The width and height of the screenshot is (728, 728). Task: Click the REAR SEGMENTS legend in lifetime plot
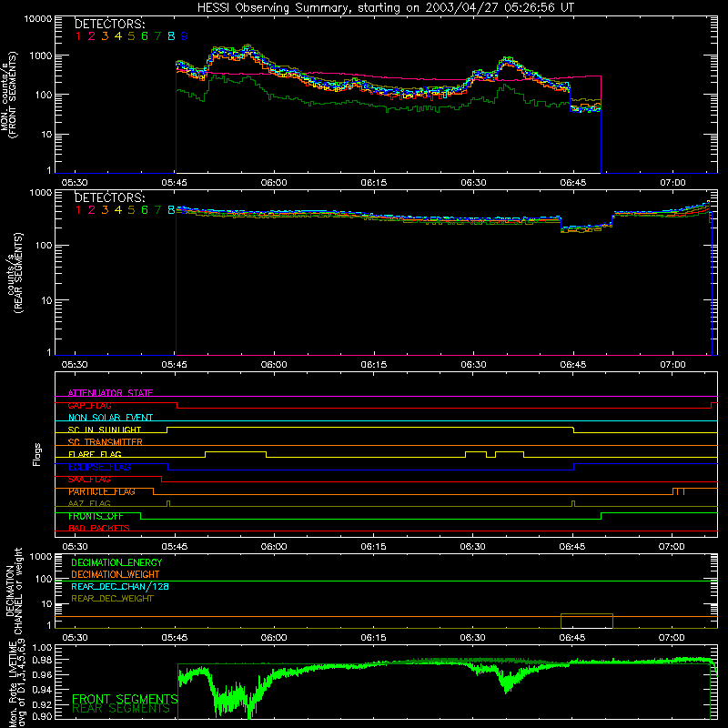[121, 709]
